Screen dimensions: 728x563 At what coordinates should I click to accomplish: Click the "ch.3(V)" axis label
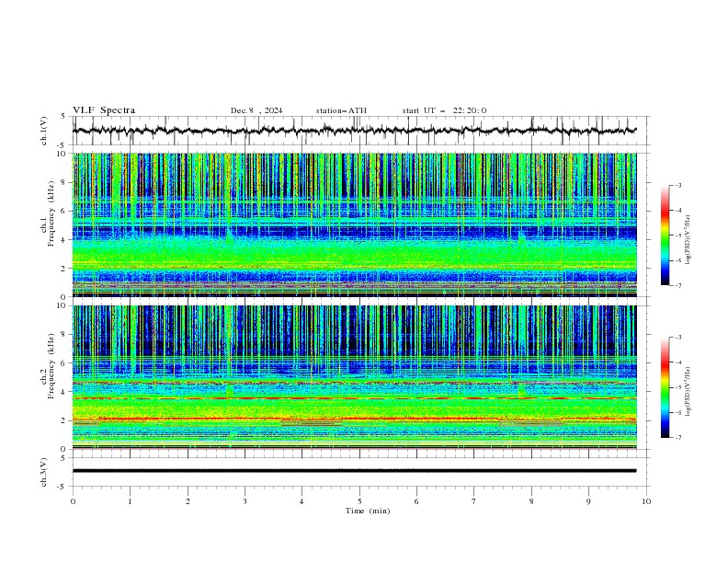tap(44, 472)
